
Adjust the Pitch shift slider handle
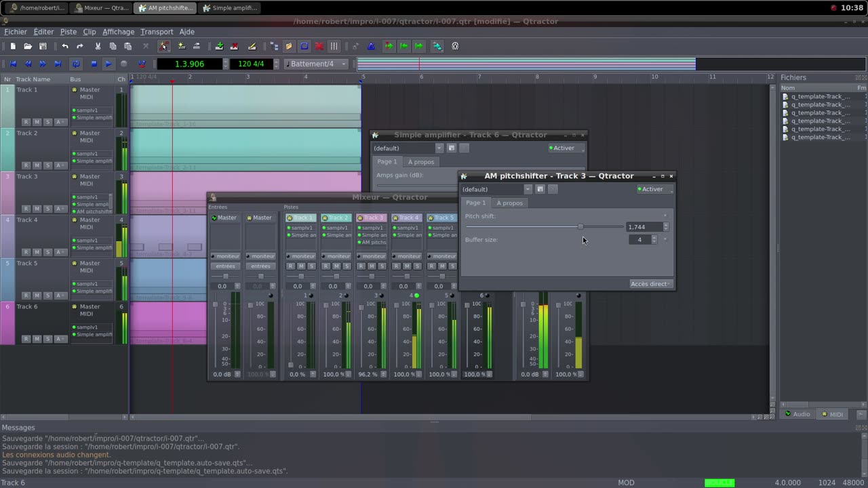[x=580, y=226]
